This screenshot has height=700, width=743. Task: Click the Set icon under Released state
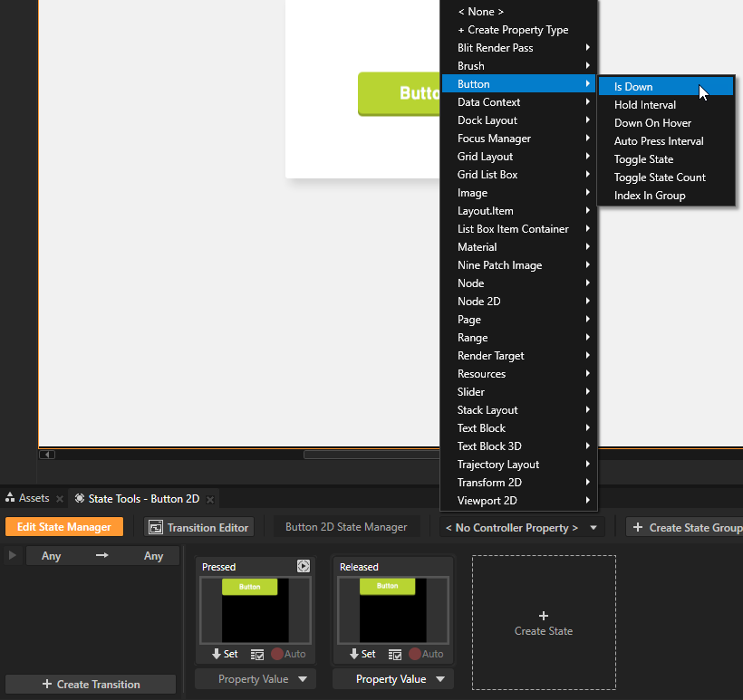pyautogui.click(x=362, y=654)
